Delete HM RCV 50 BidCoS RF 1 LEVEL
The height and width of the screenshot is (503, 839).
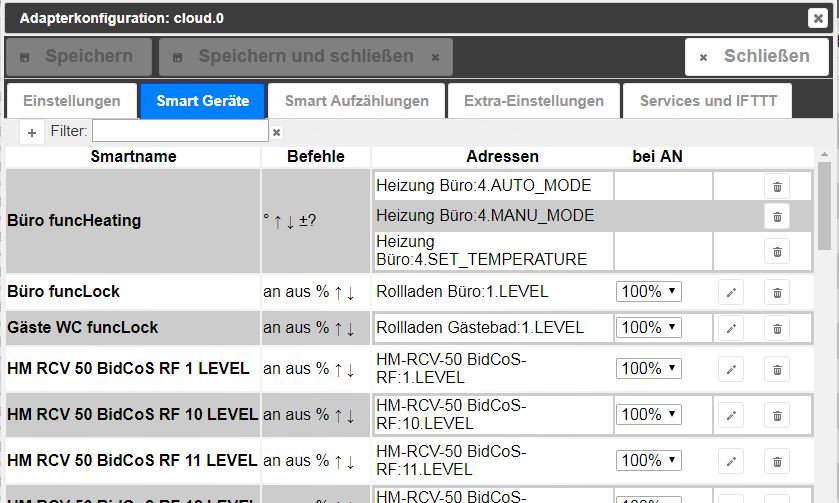click(x=777, y=370)
